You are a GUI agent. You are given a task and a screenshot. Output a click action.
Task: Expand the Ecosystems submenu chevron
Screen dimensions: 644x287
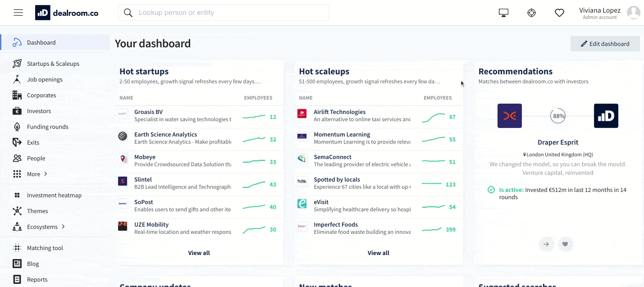click(63, 227)
